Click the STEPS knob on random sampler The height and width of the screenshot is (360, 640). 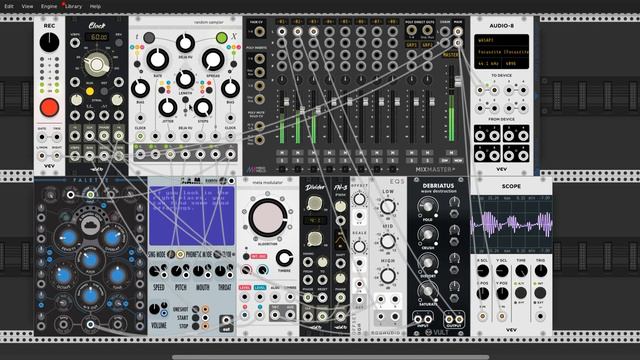click(203, 108)
